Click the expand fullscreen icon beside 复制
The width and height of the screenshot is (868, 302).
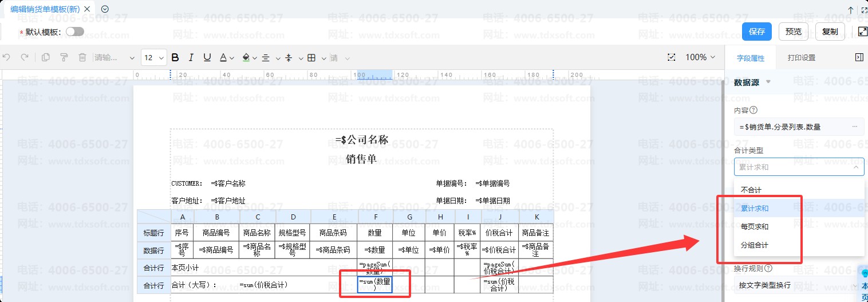(x=863, y=32)
